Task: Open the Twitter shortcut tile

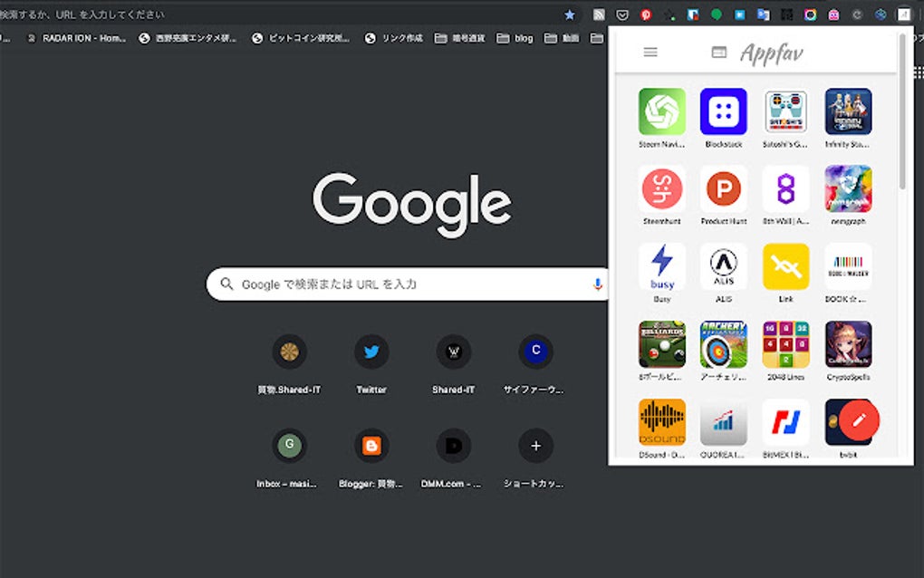Action: [371, 364]
